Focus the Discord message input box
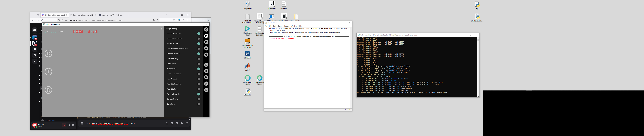The image size is (644, 136). (x=125, y=124)
